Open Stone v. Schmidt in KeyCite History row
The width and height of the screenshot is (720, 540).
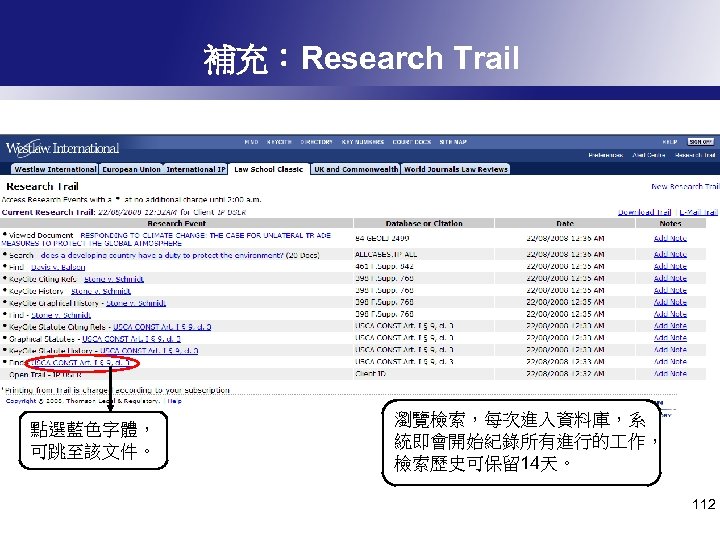[x=101, y=291]
